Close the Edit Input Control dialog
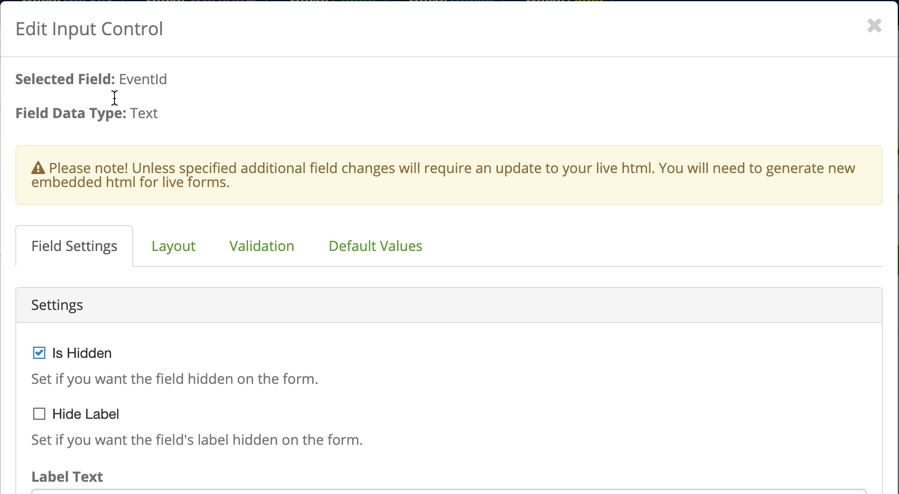 coord(874,26)
